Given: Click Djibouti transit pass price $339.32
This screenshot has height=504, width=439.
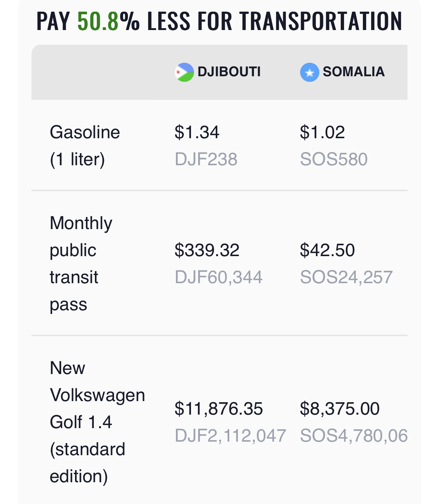Looking at the screenshot, I should pyautogui.click(x=207, y=250).
